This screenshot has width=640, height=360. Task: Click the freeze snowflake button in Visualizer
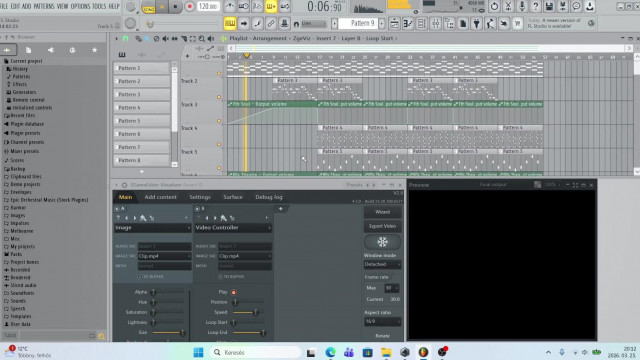(x=382, y=242)
